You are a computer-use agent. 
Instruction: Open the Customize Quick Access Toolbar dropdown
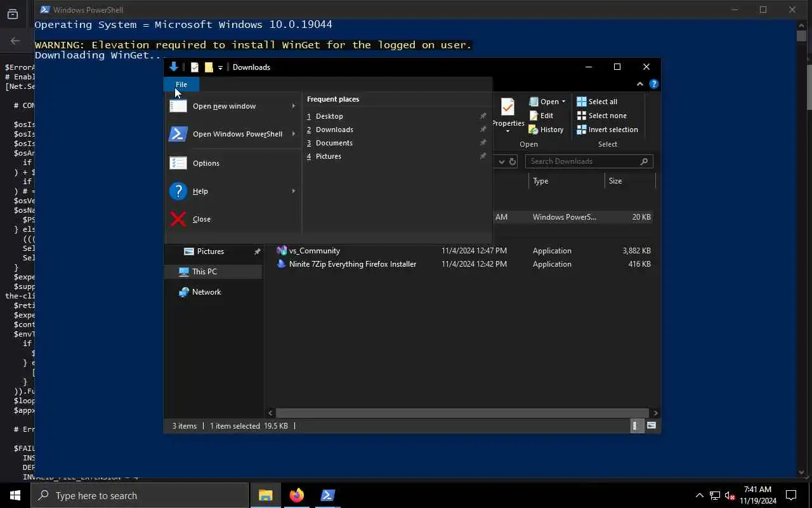[x=220, y=67]
